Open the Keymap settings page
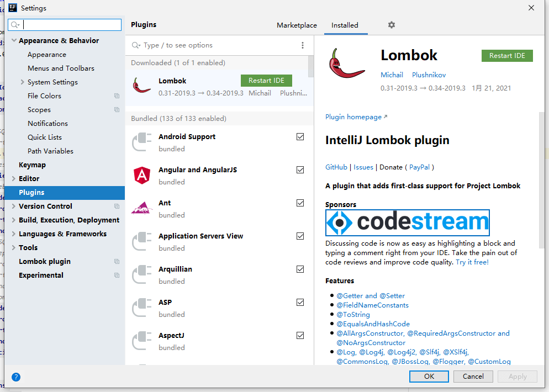This screenshot has width=549, height=392. [32, 165]
